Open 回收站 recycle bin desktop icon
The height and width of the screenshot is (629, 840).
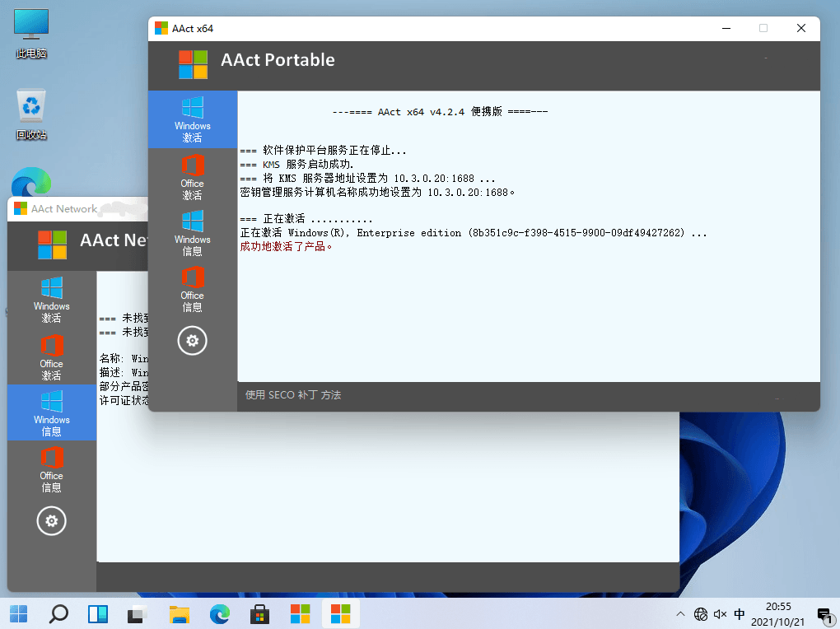point(31,114)
